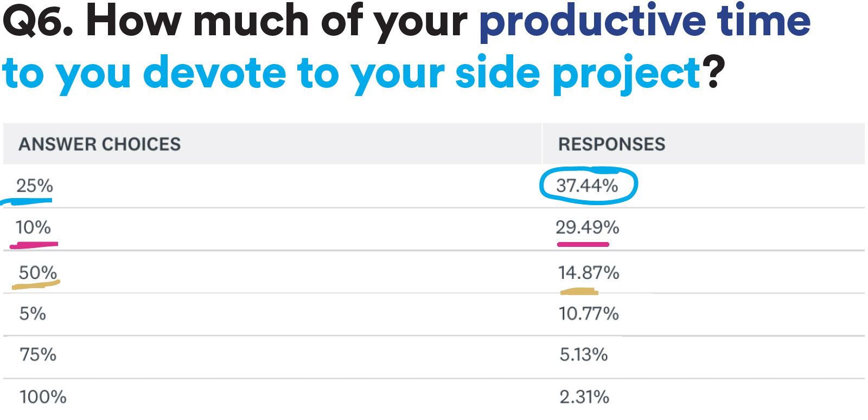Click the 10% answer choice
The width and height of the screenshot is (868, 420).
coord(33,227)
